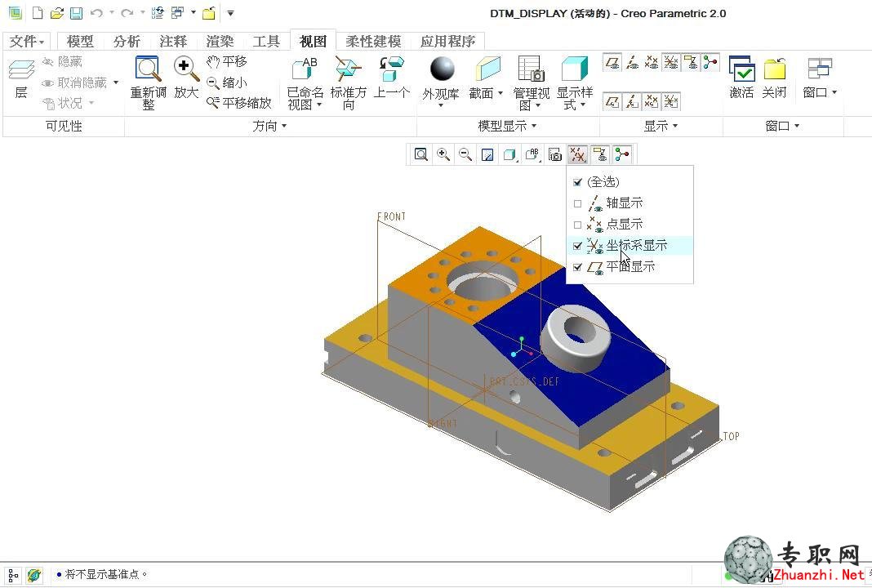Toggle spin center in graphics toolbar

click(622, 154)
